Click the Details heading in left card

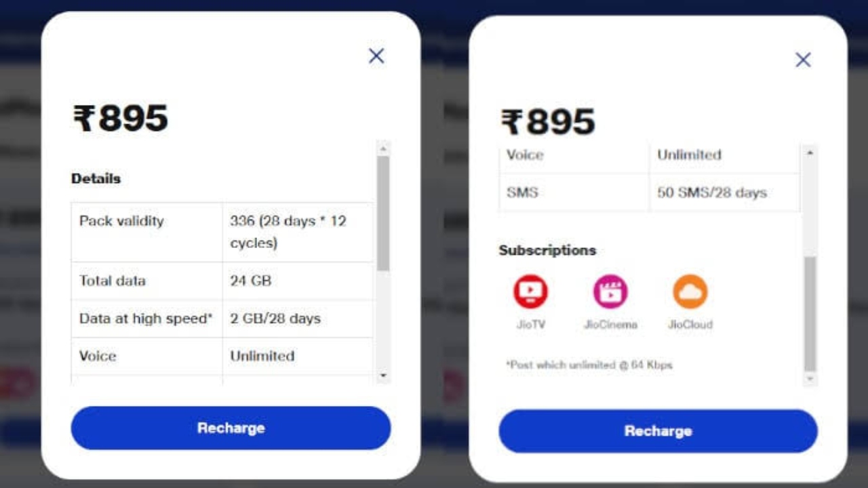click(x=96, y=179)
